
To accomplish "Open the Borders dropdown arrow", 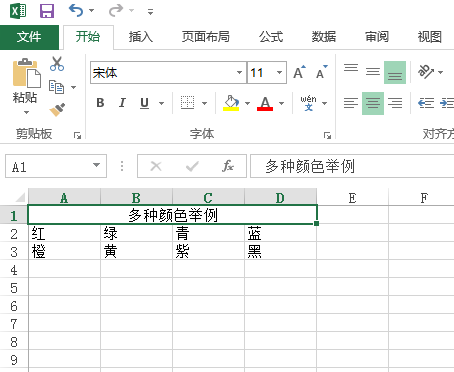I will tap(205, 103).
